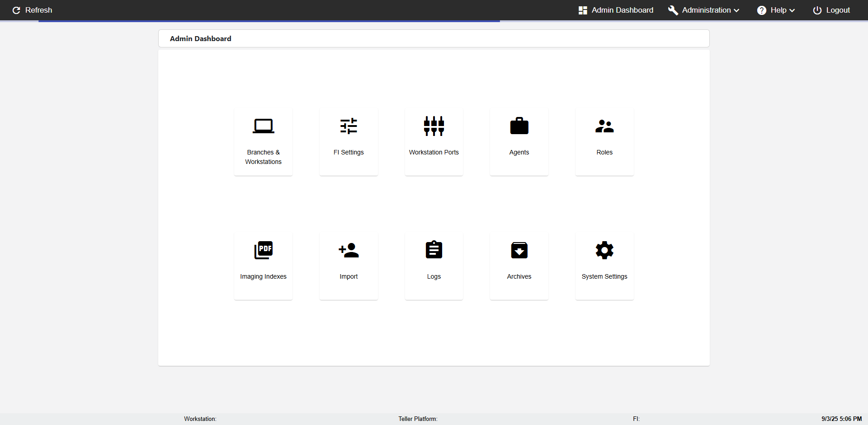This screenshot has width=868, height=425.
Task: Click the FI status bar label
Action: 636,419
